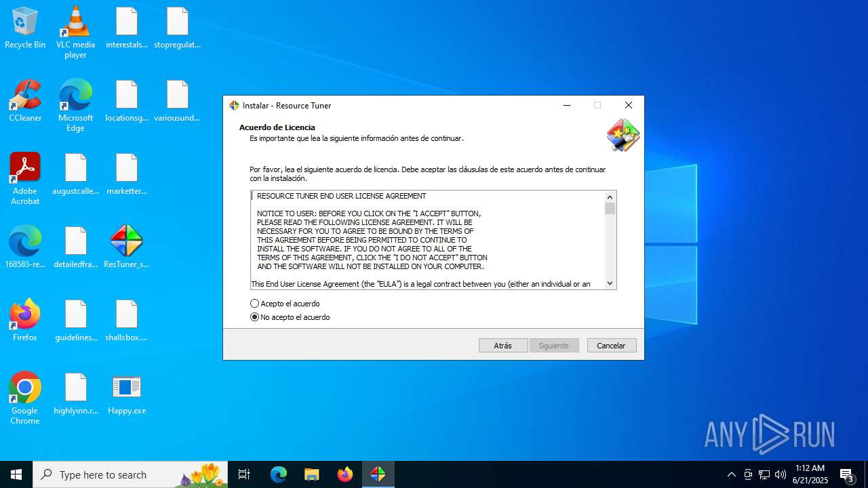Click the license scrollbar thumb
The height and width of the screenshot is (488, 868).
click(610, 208)
